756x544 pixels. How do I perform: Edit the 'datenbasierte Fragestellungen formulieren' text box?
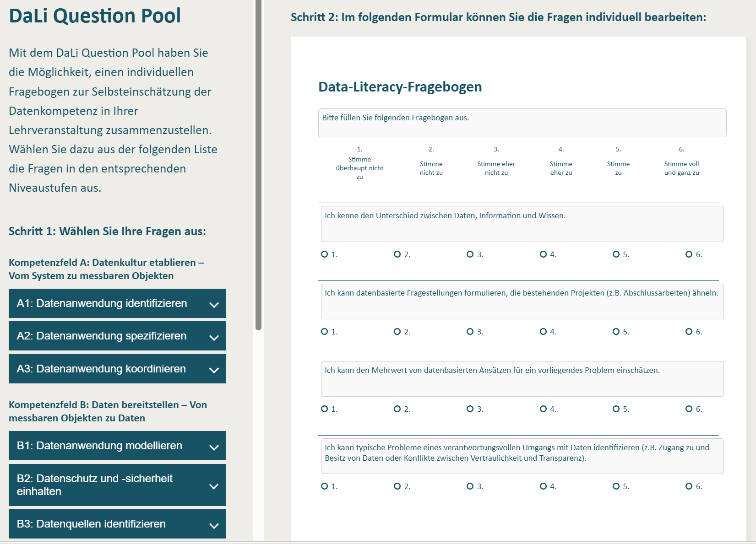tap(522, 302)
